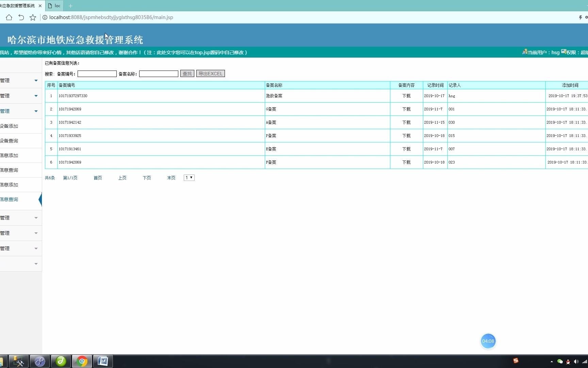
Task: Go to next page via 下页
Action: coord(147,178)
